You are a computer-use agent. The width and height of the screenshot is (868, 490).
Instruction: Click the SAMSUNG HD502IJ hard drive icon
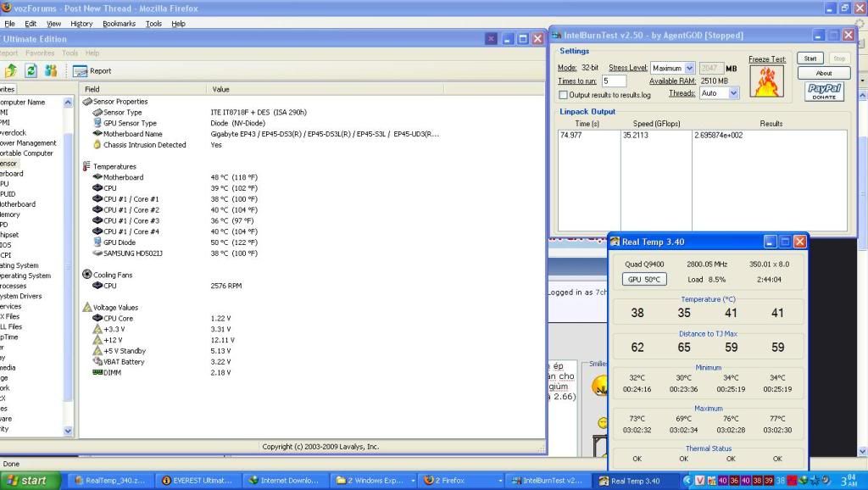[97, 253]
